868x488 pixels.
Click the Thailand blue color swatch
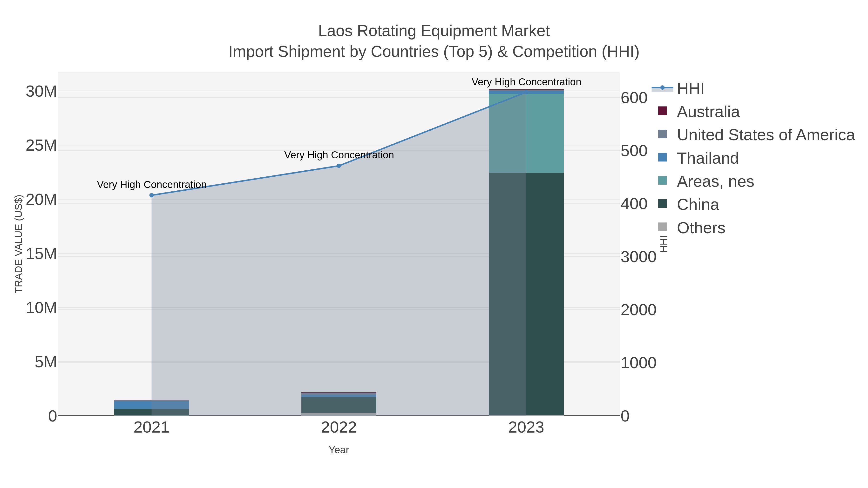click(663, 157)
